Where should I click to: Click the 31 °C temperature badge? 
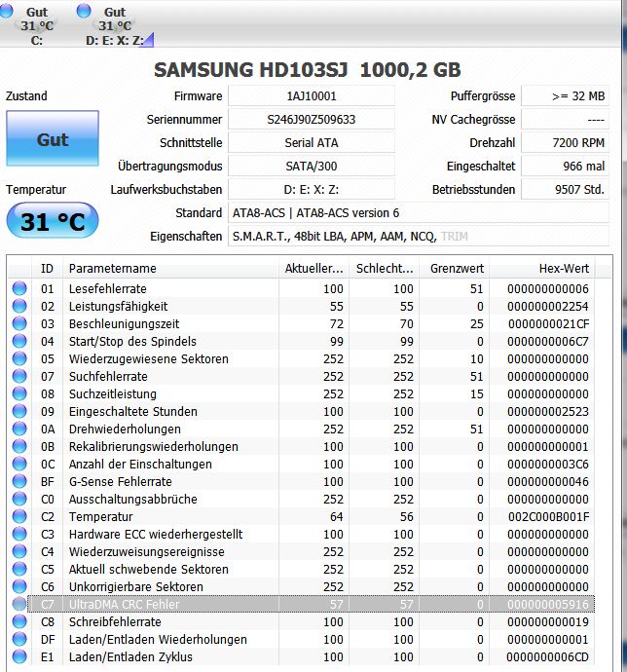coord(53,221)
